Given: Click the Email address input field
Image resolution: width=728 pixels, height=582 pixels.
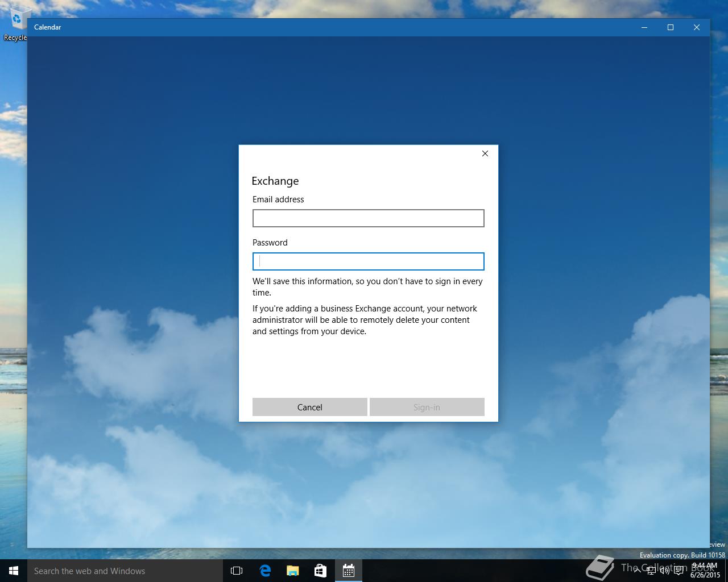Looking at the screenshot, I should click(368, 218).
